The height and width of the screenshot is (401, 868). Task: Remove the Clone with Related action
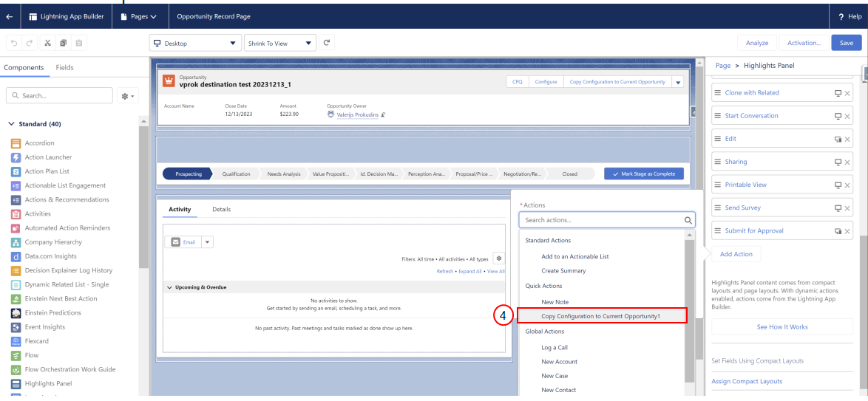point(847,93)
